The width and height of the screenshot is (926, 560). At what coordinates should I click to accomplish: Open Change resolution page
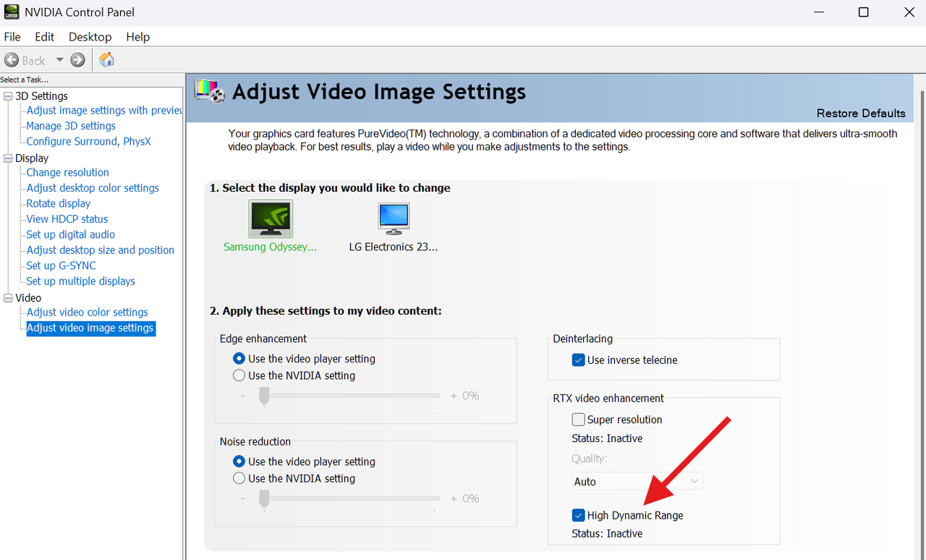pos(68,173)
